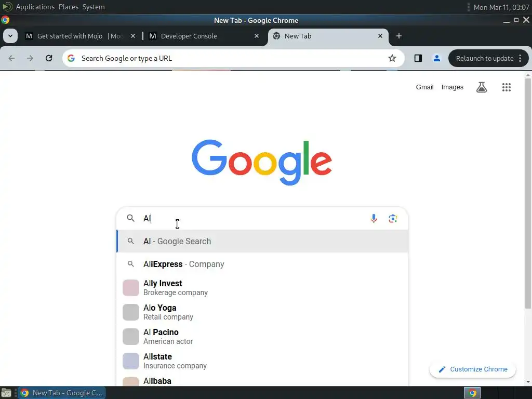Click the Google logo

click(262, 162)
